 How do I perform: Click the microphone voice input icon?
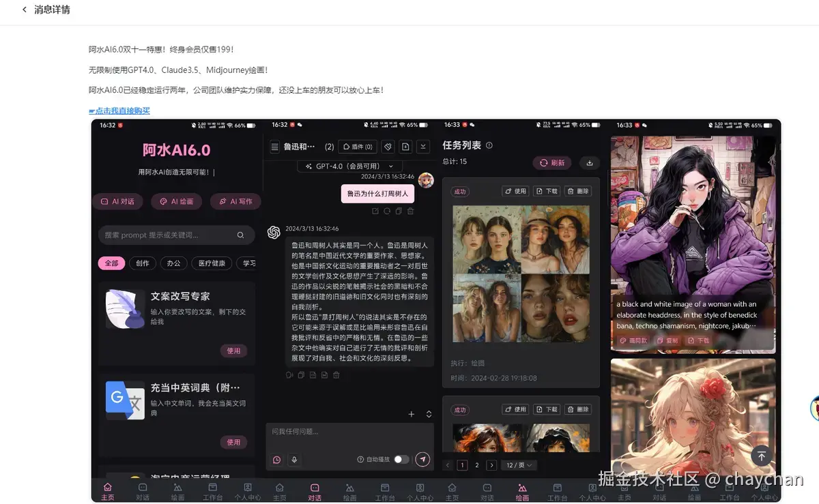coord(294,460)
